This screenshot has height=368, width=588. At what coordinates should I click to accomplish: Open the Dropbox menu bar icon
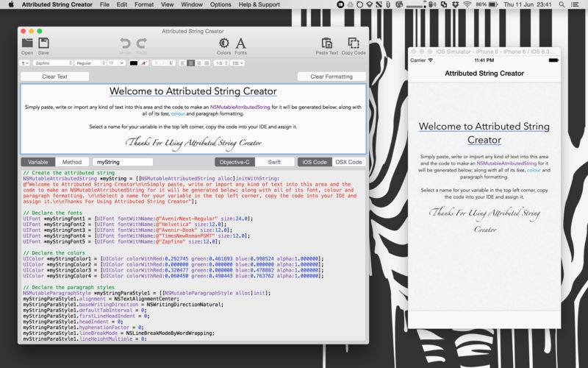pyautogui.click(x=455, y=4)
